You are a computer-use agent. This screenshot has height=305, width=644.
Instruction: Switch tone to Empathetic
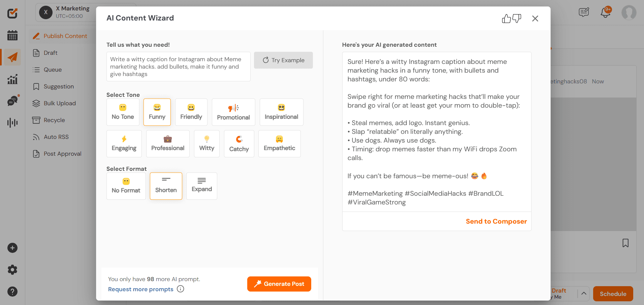tap(279, 144)
